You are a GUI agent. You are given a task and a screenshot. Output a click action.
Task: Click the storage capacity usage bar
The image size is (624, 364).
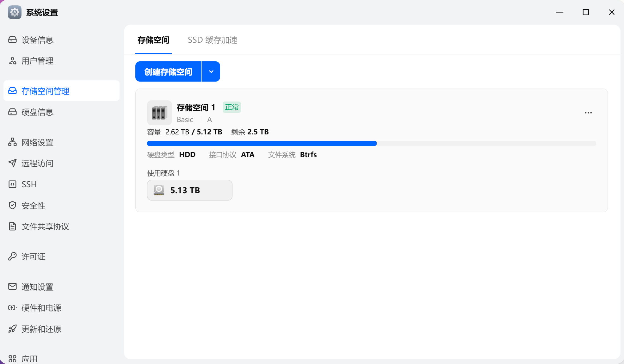pyautogui.click(x=371, y=144)
